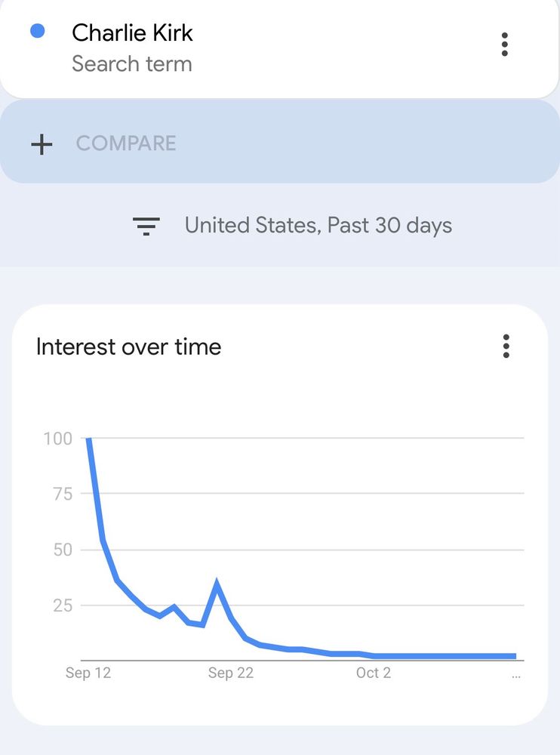Image resolution: width=560 pixels, height=755 pixels.
Task: Click the Oct 2 axis label
Action: pos(374,673)
